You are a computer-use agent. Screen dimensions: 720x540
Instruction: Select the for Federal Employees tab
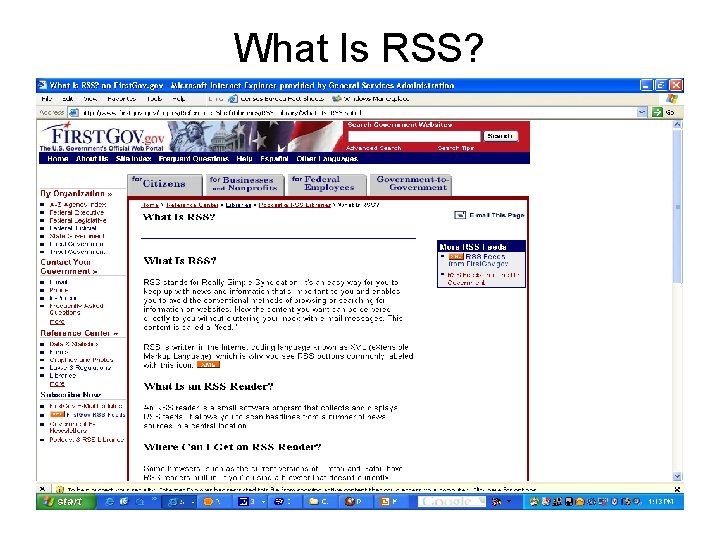point(326,184)
